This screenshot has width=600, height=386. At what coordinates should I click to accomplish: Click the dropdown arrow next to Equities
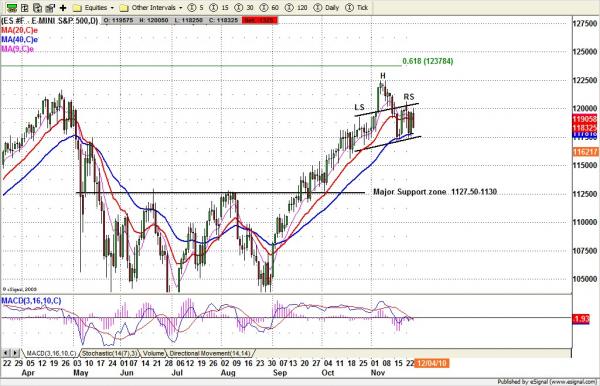(x=112, y=8)
